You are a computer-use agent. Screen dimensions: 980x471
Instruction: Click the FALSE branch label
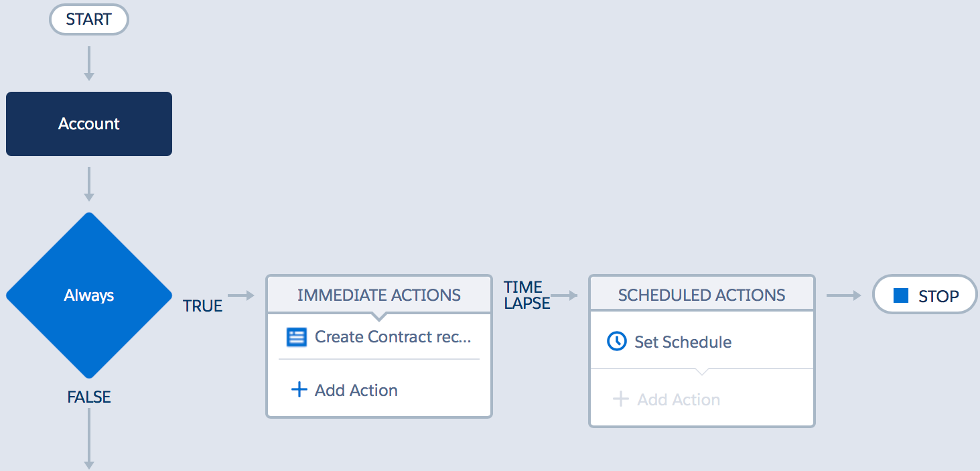(x=89, y=397)
